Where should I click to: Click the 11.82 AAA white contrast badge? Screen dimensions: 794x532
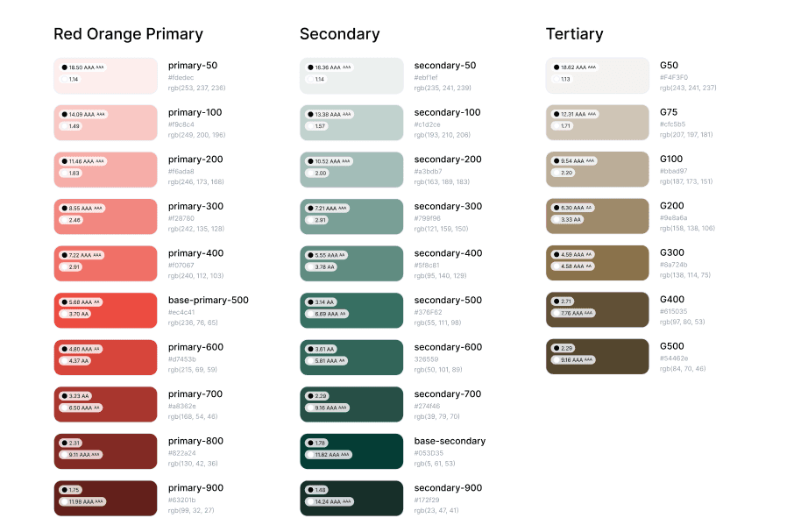click(329, 455)
